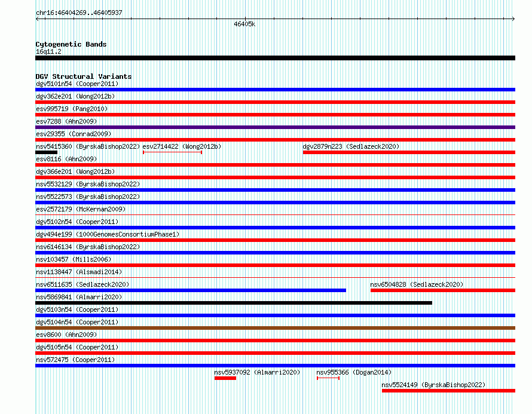The height and width of the screenshot is (414, 532).
Task: Click the Cytogenetic Bands track title
Action: (71, 44)
